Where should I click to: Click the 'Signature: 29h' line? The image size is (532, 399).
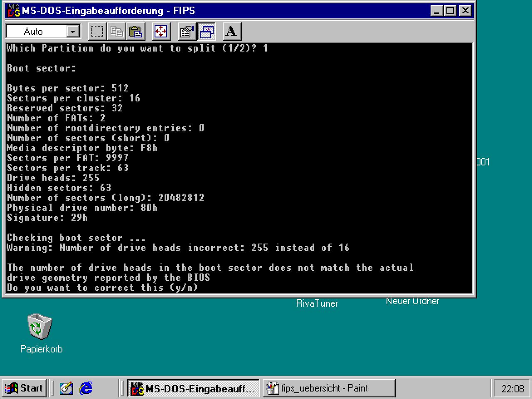coord(47,218)
